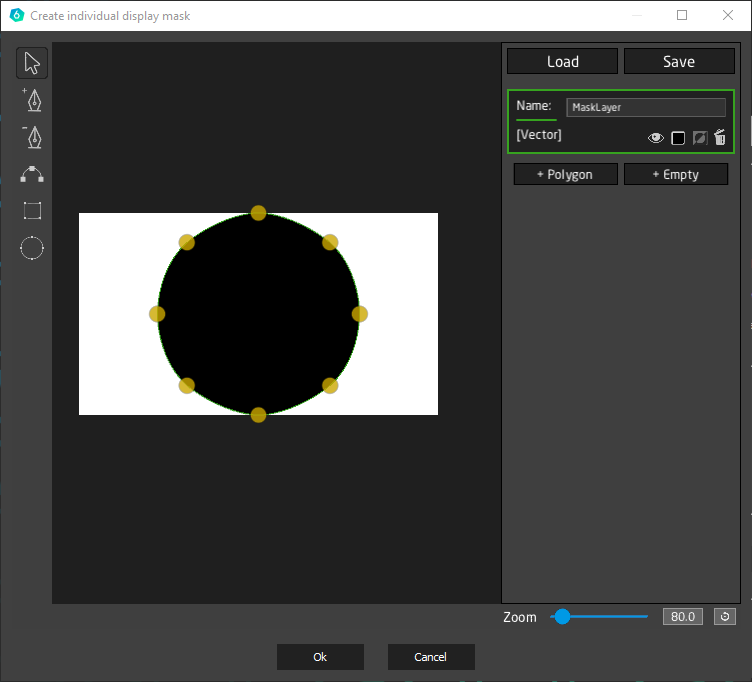Screen dimensions: 752x682
Task: Toggle the invert mask icon for MaskLayer
Action: (x=700, y=138)
